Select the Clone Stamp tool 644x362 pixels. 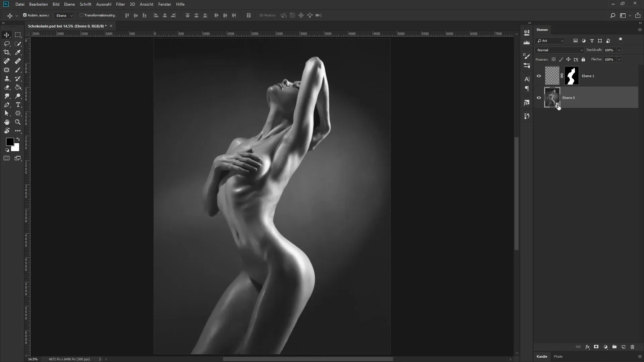[7, 78]
